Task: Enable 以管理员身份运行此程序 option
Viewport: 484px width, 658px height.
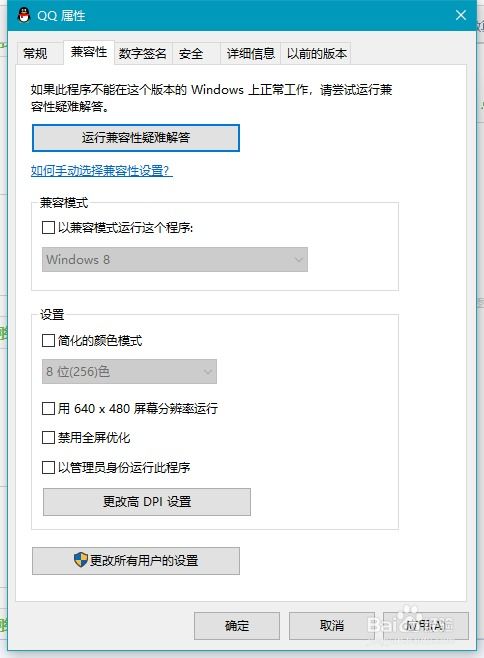Action: pos(48,467)
